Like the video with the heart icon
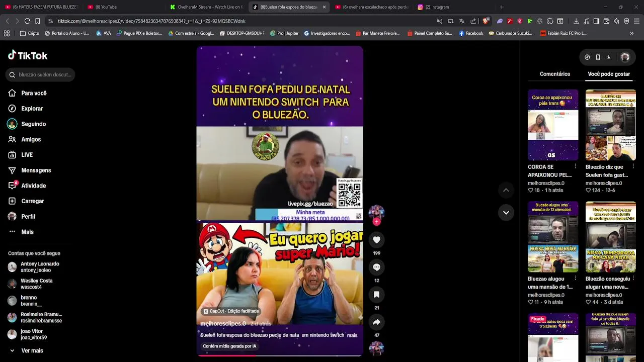Viewport: 644px width, 362px height. click(x=376, y=240)
